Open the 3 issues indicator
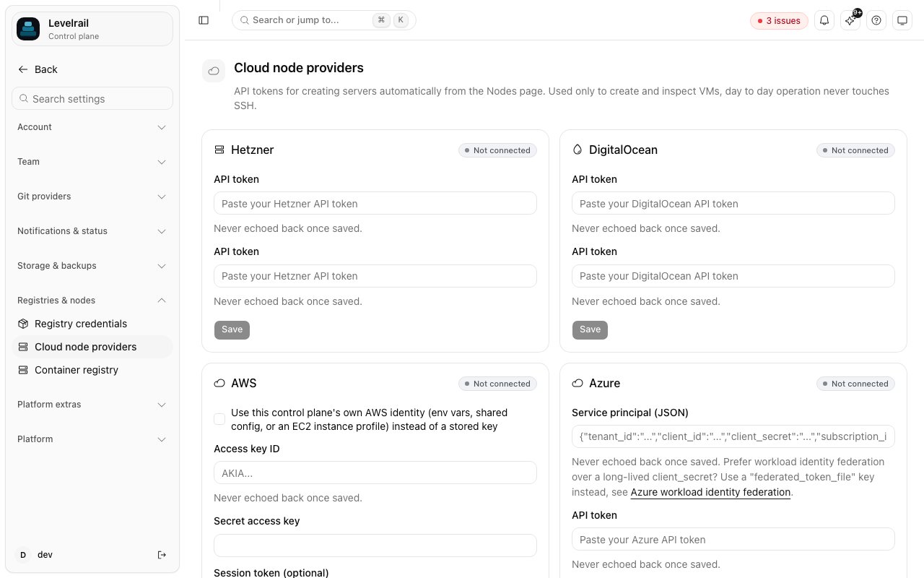This screenshot has height=578, width=924. [779, 20]
